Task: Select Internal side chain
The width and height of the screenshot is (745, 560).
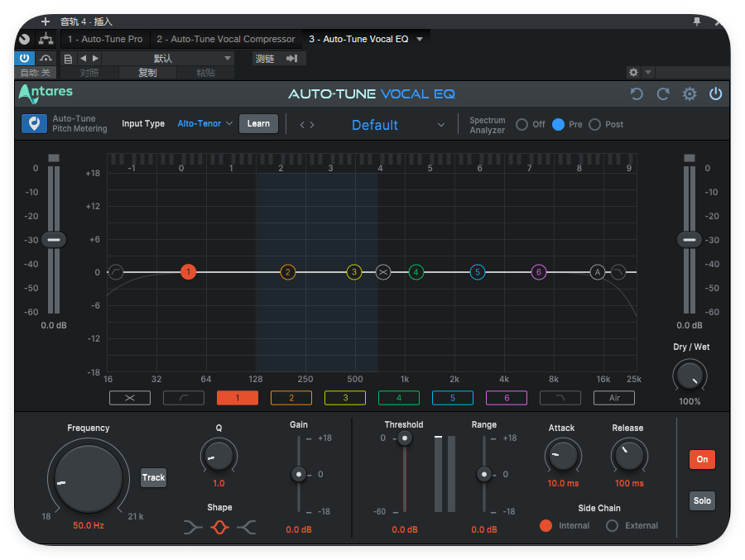Action: coord(546,525)
